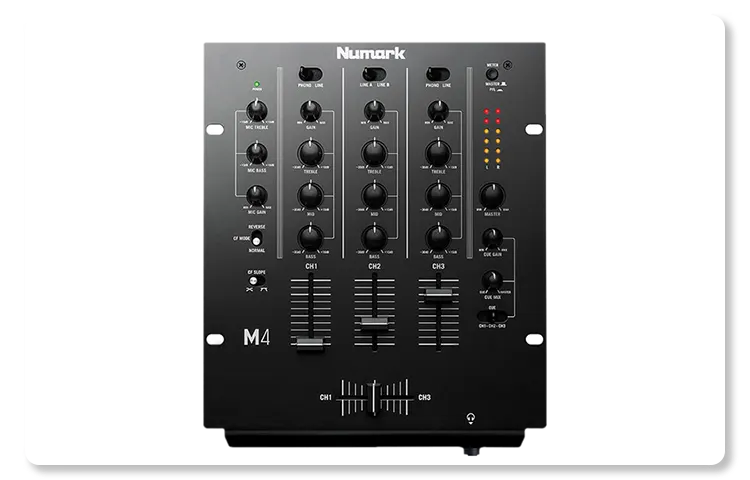Click the CH3 label beside crossfader

(424, 397)
